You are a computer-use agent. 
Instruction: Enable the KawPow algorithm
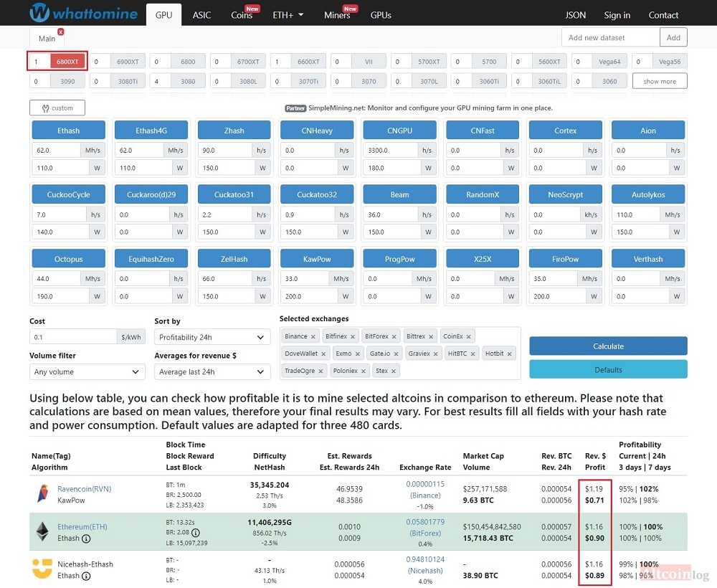coord(316,260)
